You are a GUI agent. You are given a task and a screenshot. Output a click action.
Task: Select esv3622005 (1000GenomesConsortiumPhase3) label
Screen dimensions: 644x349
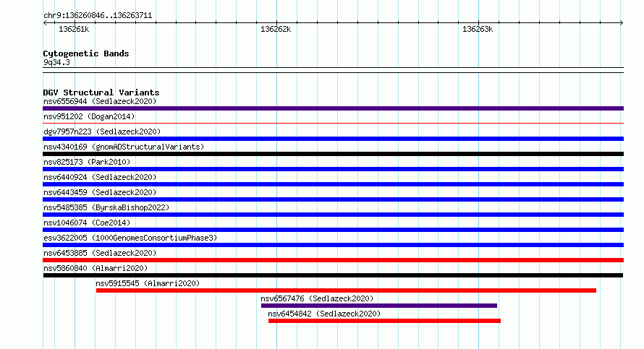click(130, 238)
